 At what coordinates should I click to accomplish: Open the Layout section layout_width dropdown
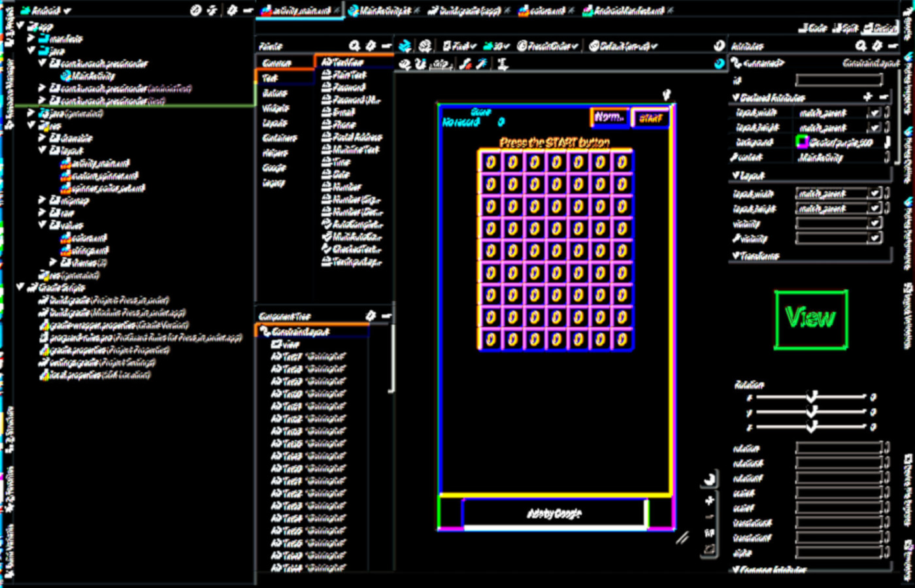874,193
